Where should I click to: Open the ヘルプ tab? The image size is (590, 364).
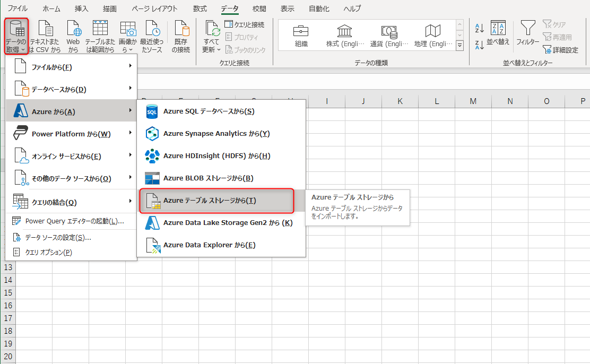tap(352, 8)
